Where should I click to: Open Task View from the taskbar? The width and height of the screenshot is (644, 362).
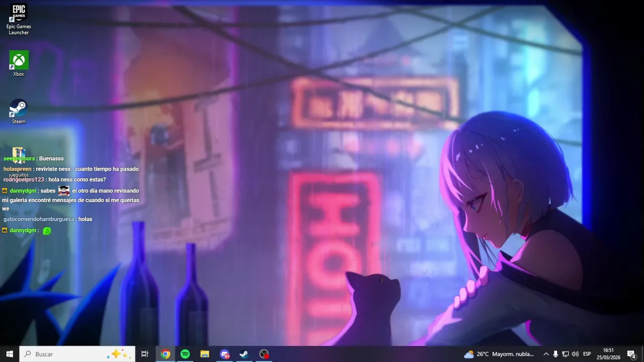[145, 354]
